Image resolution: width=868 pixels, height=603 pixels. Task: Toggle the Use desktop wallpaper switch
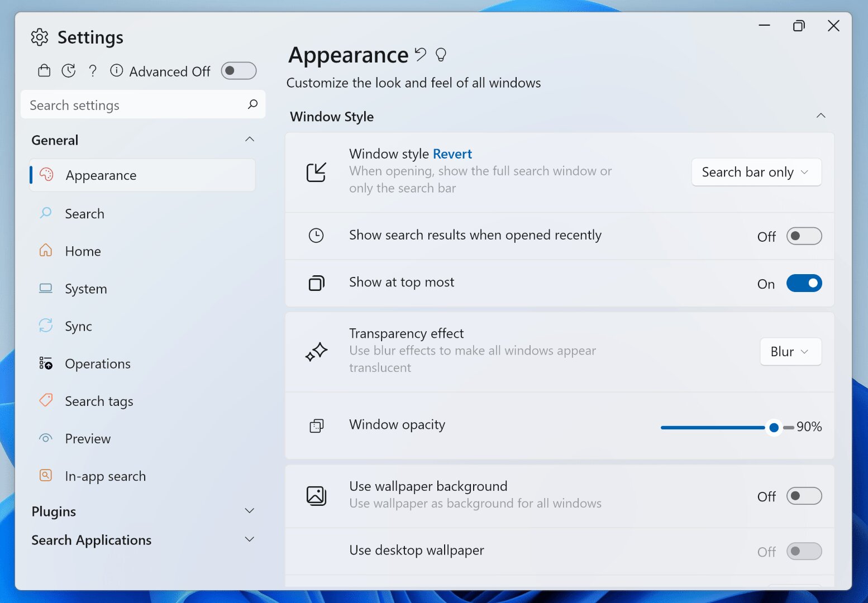pos(804,551)
